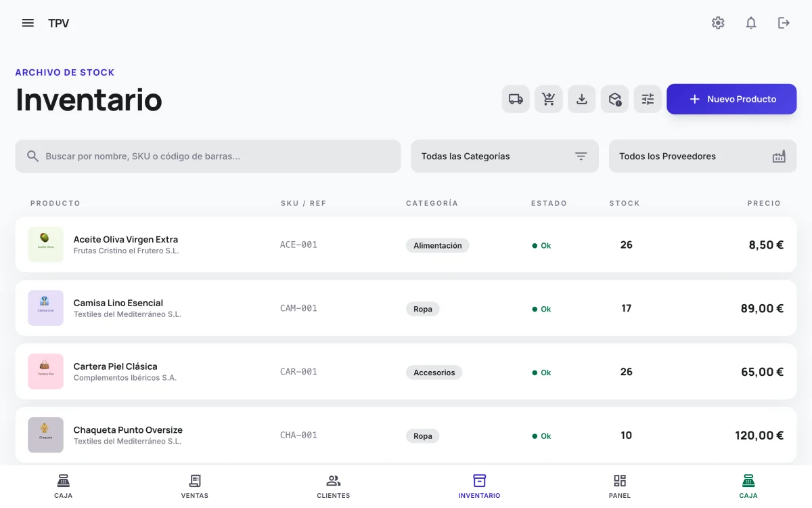812x508 pixels.
Task: Click the SKU / REF column header
Action: coord(303,203)
